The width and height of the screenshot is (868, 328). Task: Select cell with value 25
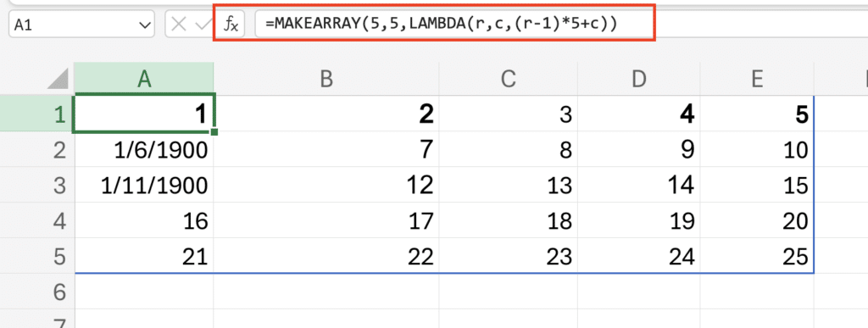[757, 256]
